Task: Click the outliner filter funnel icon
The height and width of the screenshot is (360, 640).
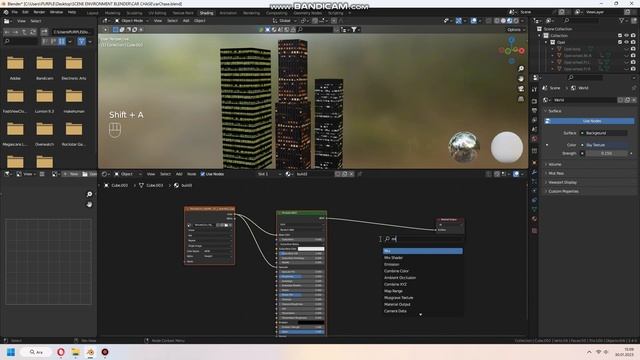Action: pyautogui.click(x=622, y=20)
